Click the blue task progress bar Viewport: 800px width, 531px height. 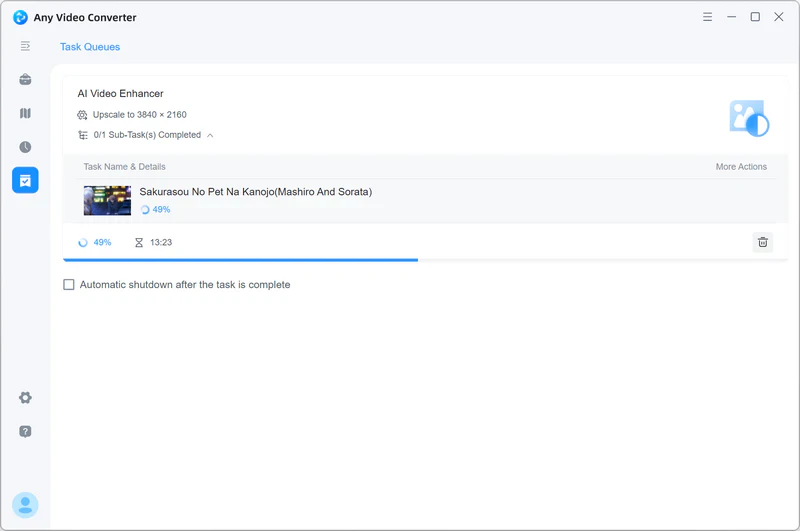(x=240, y=260)
